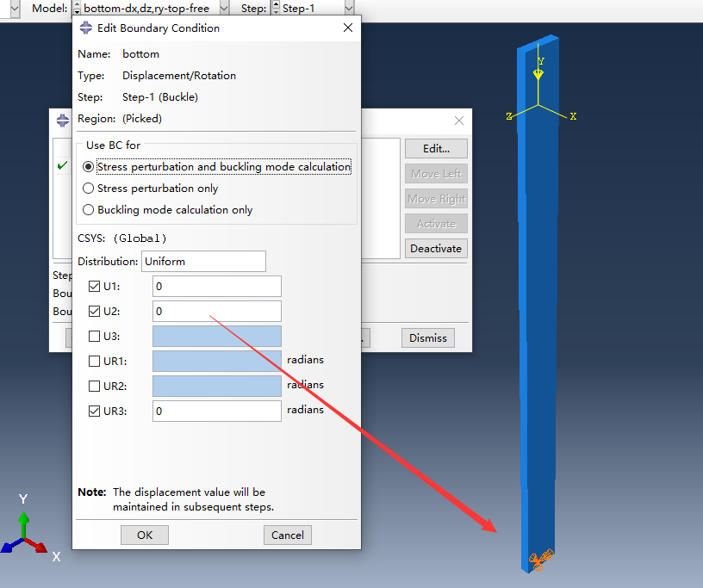Click the green checkmark in the manager list

(x=62, y=166)
